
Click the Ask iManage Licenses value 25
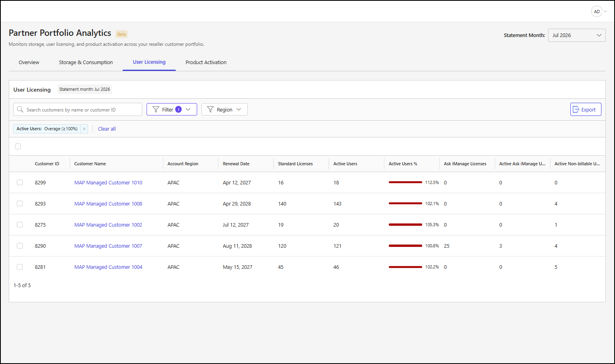447,246
